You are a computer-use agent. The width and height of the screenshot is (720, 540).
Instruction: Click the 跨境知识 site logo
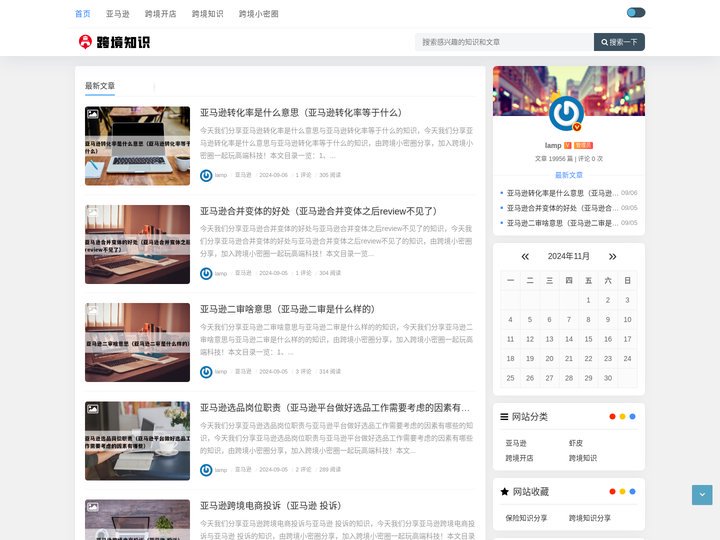click(114, 42)
